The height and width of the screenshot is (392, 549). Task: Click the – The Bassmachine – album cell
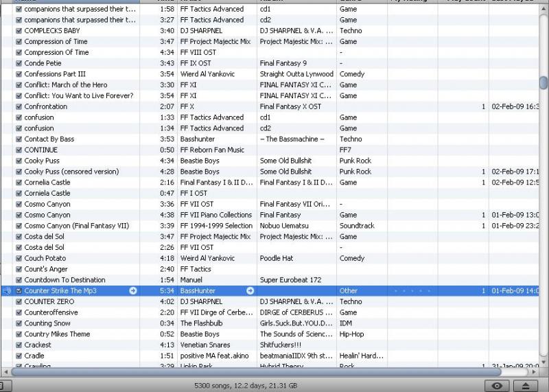292,139
